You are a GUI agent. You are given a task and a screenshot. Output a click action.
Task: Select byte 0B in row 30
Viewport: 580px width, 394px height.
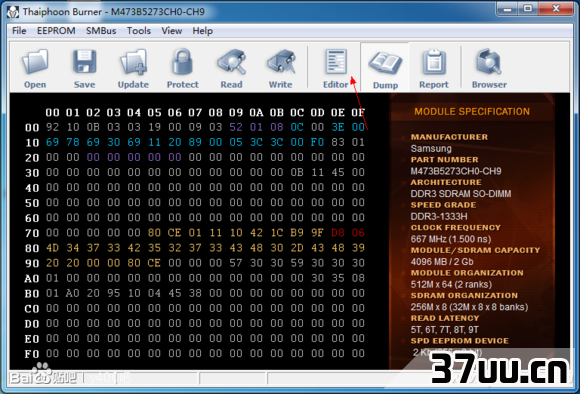(x=297, y=172)
